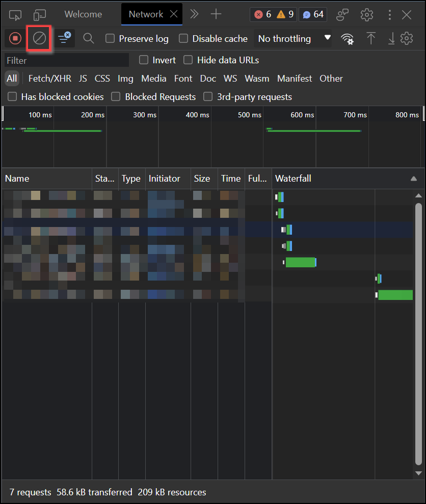Select the Inspect element tool
The image size is (426, 504).
(15, 15)
